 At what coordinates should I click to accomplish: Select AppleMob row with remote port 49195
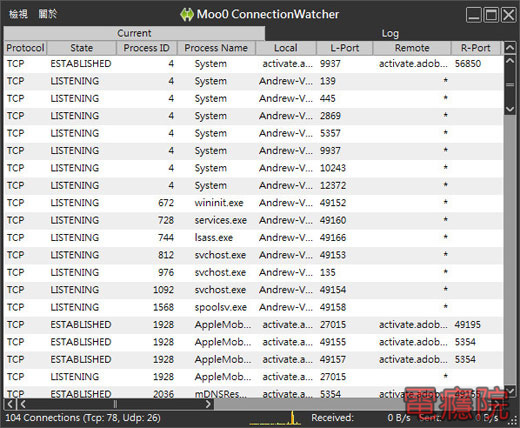[x=254, y=325]
